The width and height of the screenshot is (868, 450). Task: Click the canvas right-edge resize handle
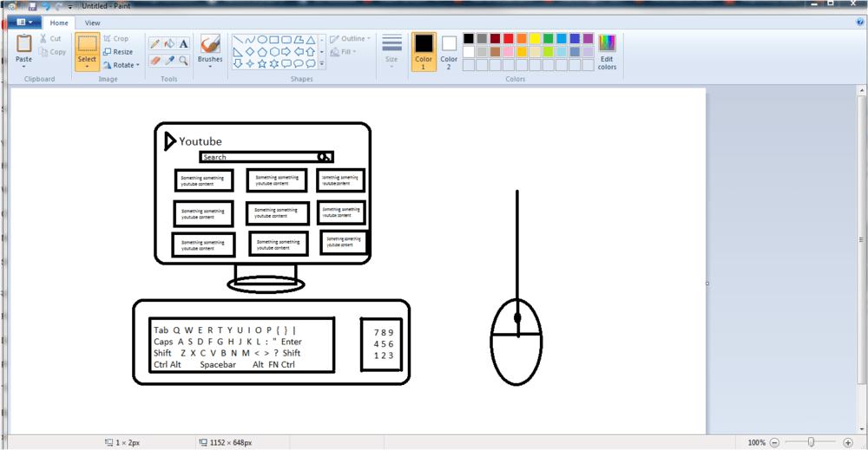707,283
